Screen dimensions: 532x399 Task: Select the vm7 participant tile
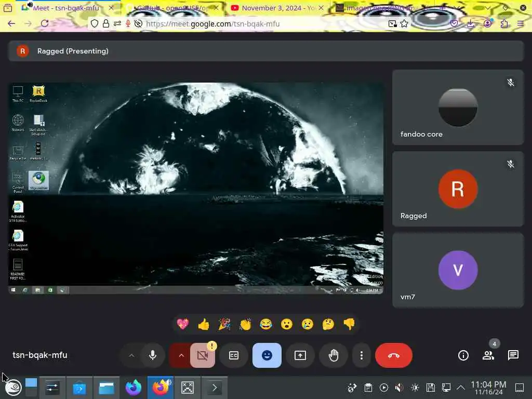[458, 270]
